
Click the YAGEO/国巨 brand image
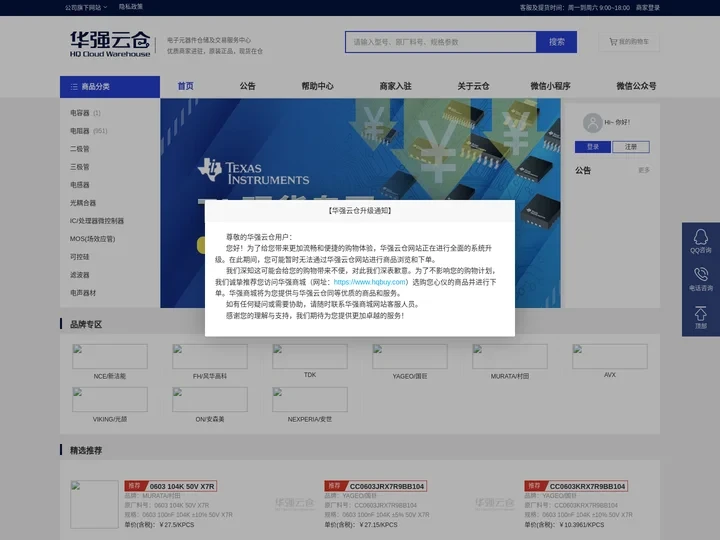click(x=410, y=356)
